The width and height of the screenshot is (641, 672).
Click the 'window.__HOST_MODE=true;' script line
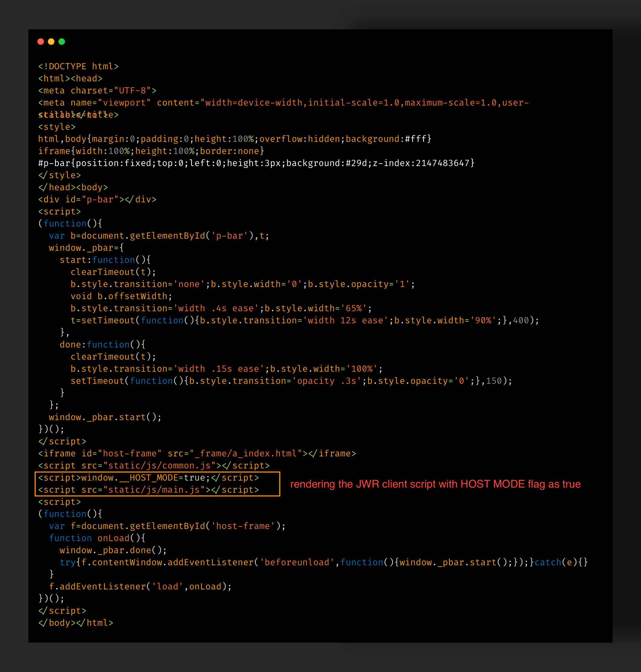coord(149,478)
